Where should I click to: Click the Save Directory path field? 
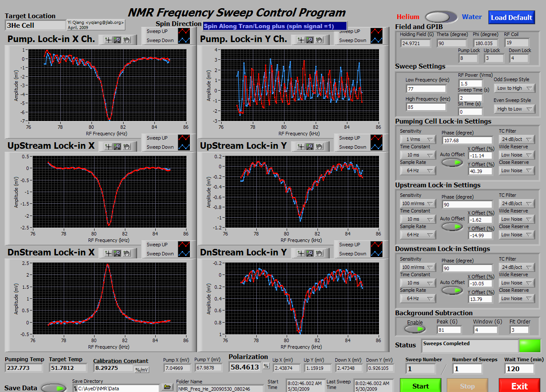(115, 388)
